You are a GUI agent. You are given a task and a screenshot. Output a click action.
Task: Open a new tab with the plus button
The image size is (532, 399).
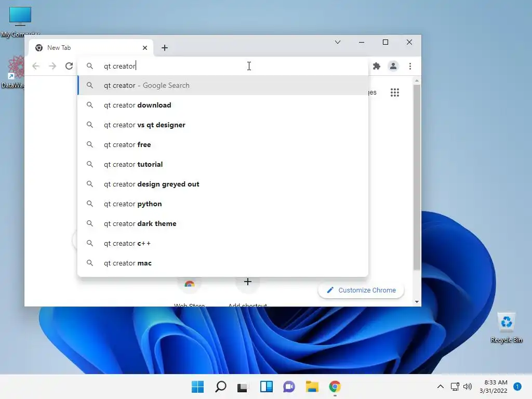[x=165, y=48]
